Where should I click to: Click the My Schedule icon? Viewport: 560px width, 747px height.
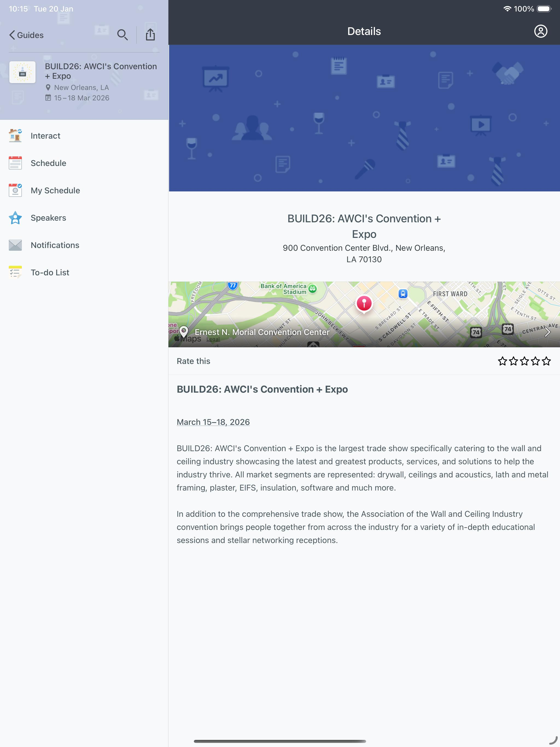click(15, 190)
